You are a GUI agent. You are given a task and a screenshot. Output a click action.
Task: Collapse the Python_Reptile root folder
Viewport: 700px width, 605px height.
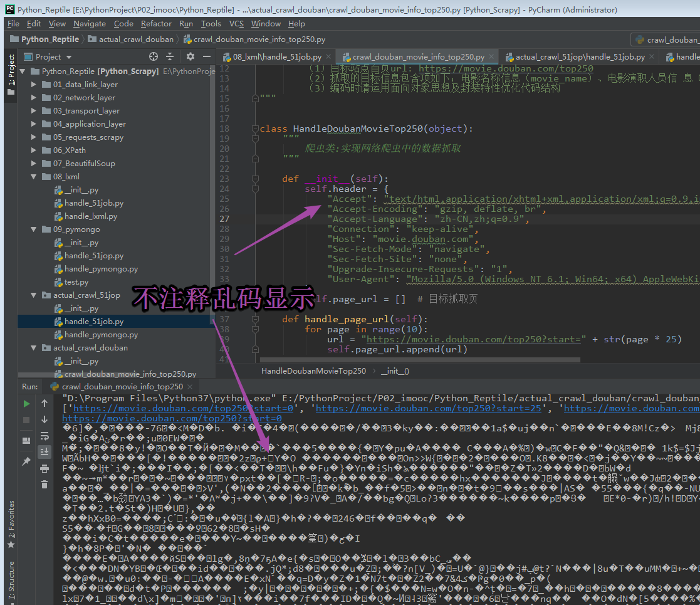[23, 71]
